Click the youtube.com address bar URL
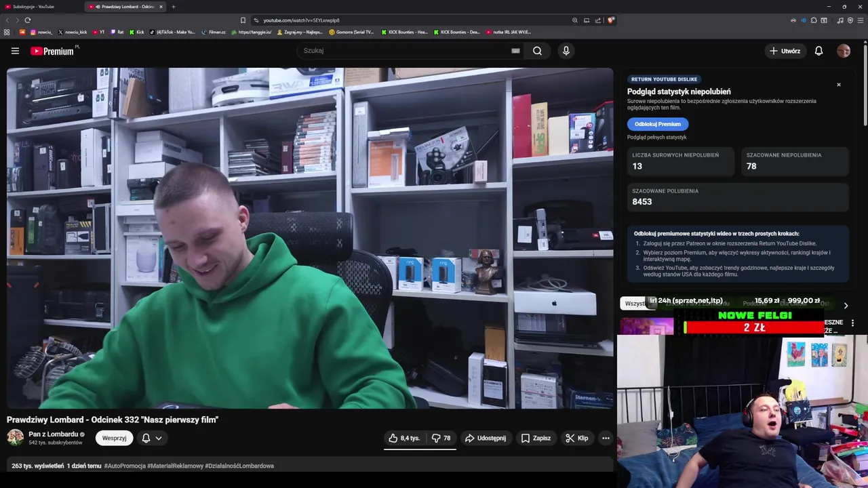 point(301,20)
